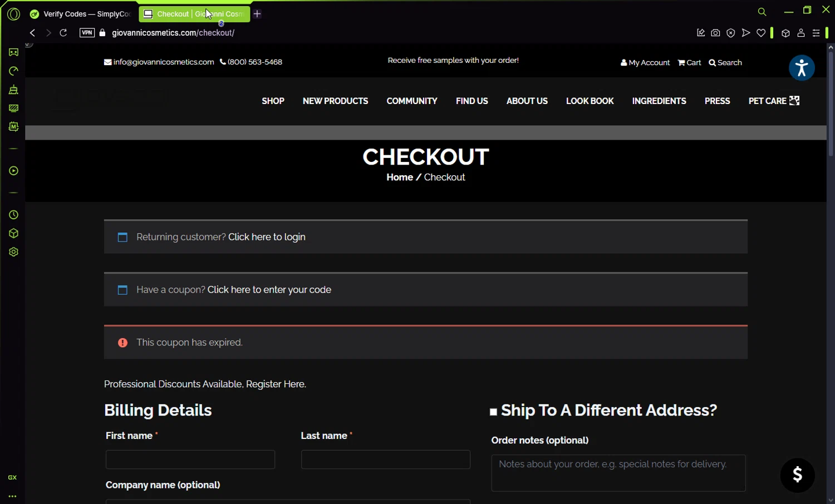Open the pinboard edit icon in toolbar

pyautogui.click(x=701, y=33)
